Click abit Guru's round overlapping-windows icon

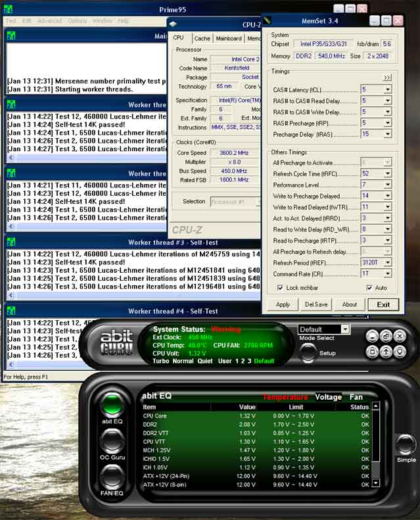pyautogui.click(x=386, y=337)
